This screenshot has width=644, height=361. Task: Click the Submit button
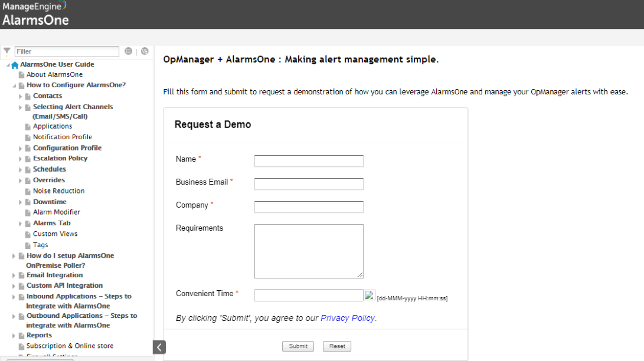tap(298, 346)
